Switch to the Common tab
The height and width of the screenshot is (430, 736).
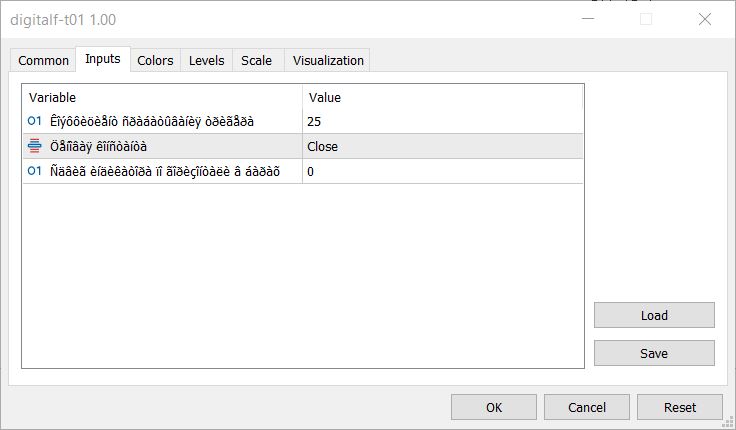pyautogui.click(x=44, y=60)
